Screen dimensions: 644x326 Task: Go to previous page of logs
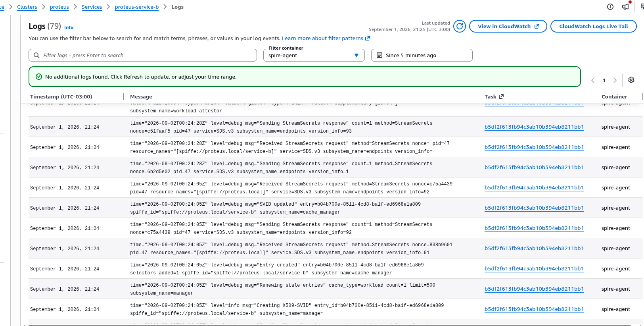(x=593, y=80)
